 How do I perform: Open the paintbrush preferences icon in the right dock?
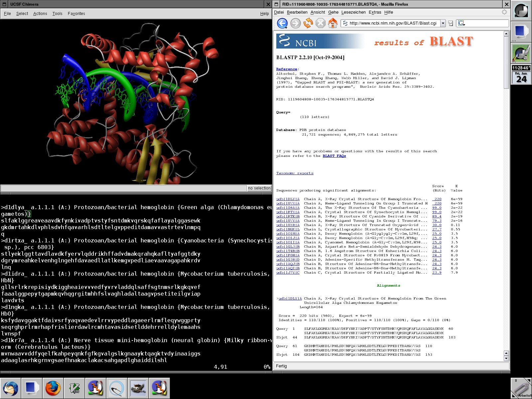[x=521, y=53]
